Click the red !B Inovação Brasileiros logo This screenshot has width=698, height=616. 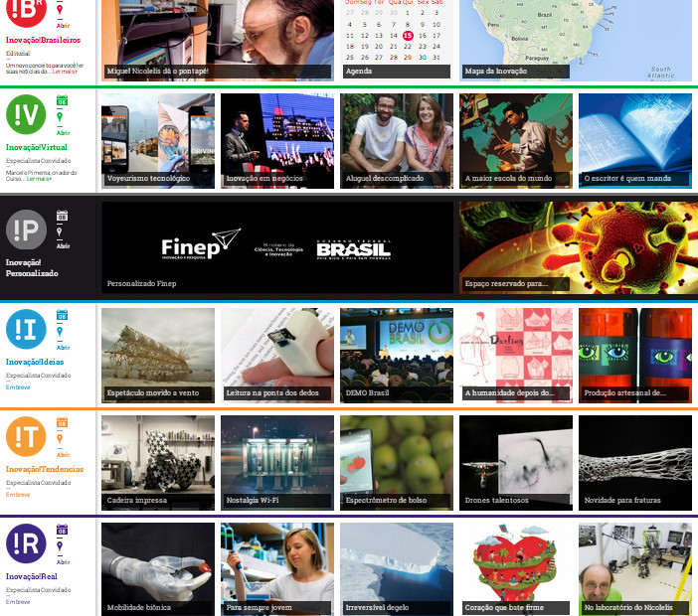(26, 11)
